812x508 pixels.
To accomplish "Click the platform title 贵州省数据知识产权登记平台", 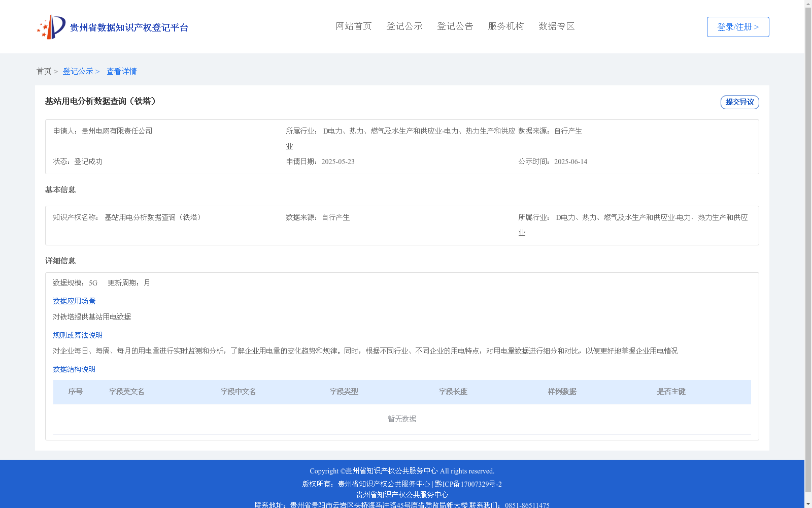I will (129, 27).
